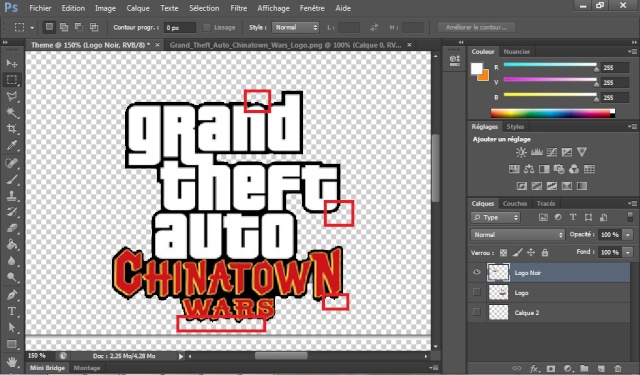
Task: Choose Add to selection mode icon
Action: (x=64, y=27)
